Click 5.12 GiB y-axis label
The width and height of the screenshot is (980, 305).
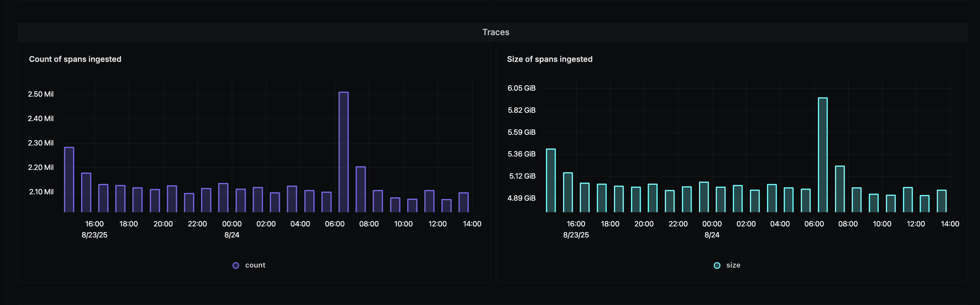[x=522, y=176]
